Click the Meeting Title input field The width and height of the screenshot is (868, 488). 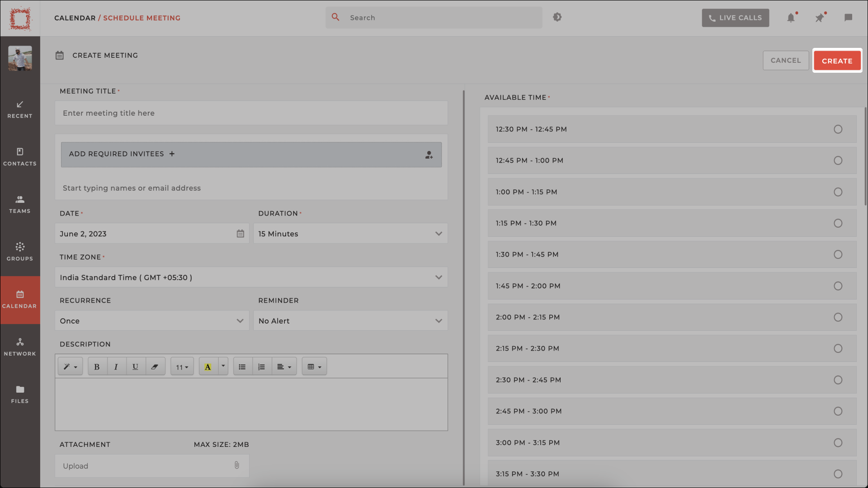(251, 113)
